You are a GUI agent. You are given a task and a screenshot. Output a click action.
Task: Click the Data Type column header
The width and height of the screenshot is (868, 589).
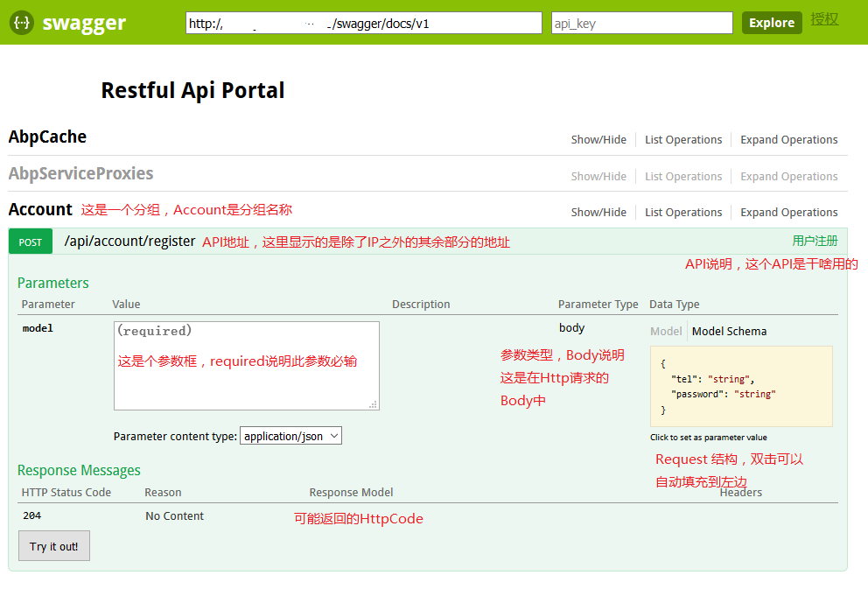(x=675, y=304)
